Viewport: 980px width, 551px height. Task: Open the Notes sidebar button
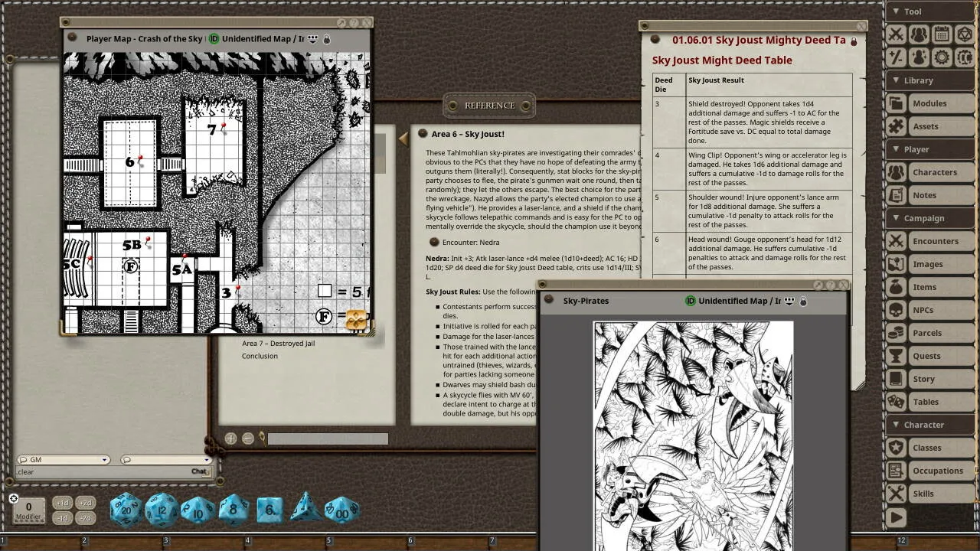pos(930,195)
